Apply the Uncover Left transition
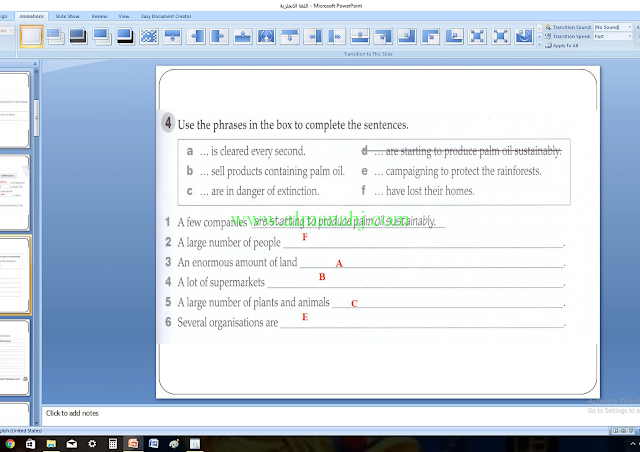640x452 pixels. tap(313, 36)
